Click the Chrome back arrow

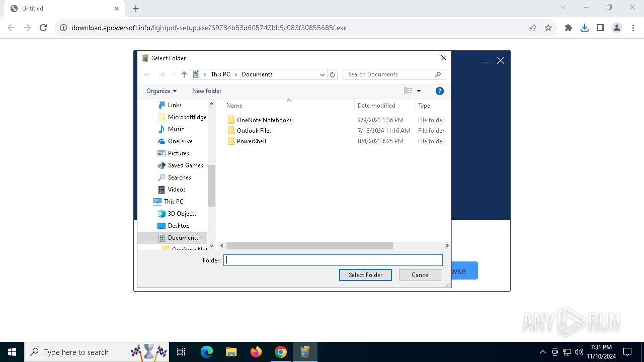11,28
